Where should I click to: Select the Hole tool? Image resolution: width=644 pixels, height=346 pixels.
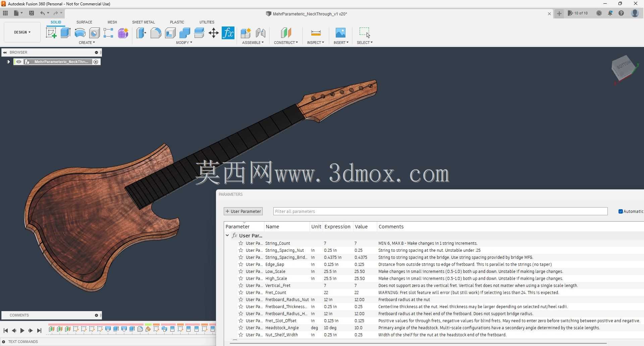(94, 33)
